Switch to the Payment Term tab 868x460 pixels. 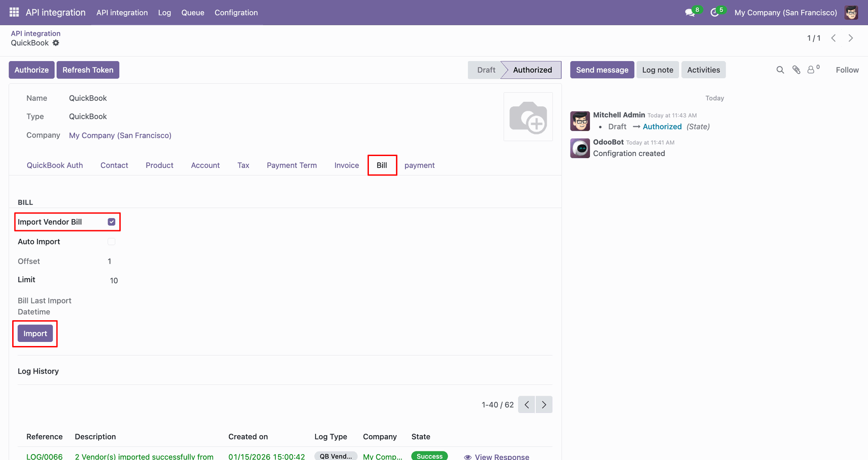tap(292, 165)
